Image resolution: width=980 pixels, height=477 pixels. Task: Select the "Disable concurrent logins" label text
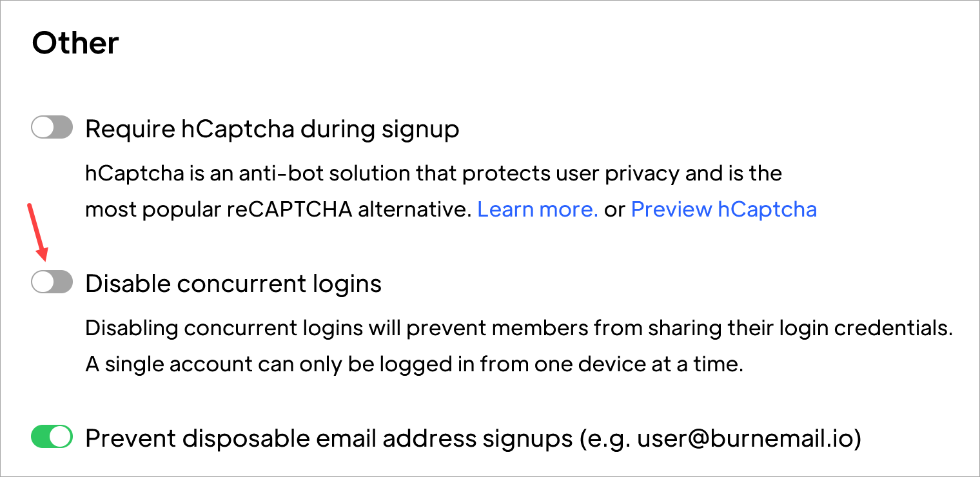233,284
